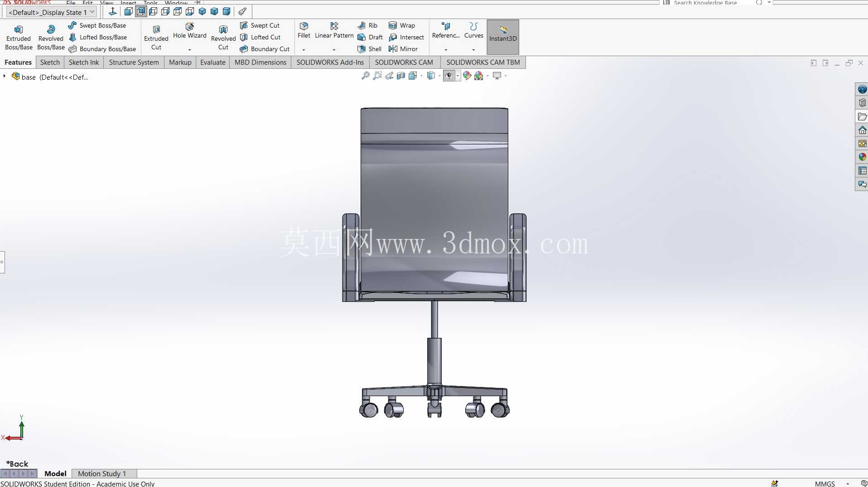Open the Markup tab
Viewport: 868px width, 487px height.
(x=180, y=62)
